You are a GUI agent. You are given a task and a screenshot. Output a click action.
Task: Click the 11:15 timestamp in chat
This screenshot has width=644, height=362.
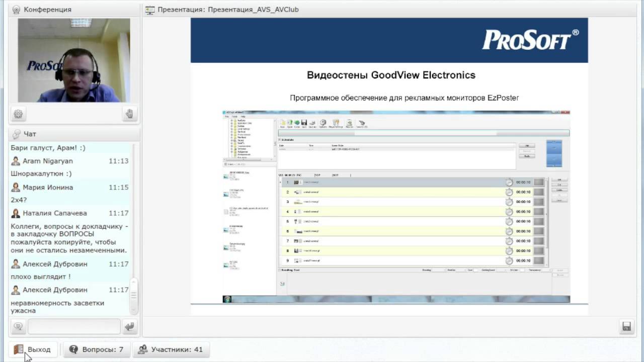tap(119, 187)
